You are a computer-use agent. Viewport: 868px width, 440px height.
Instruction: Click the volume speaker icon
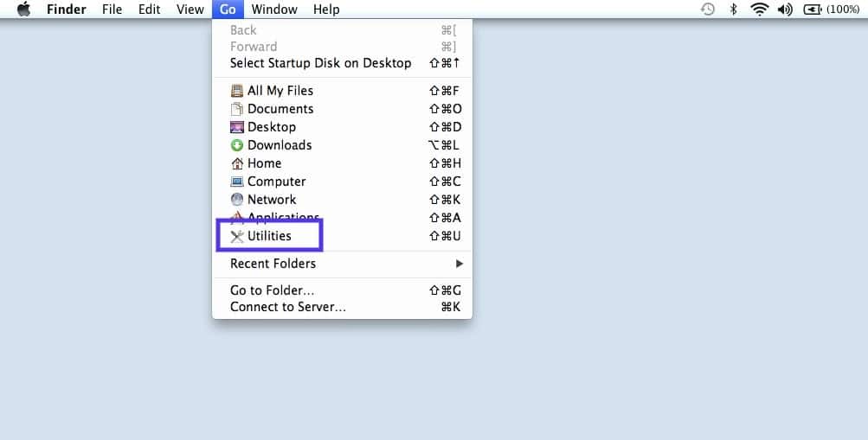coord(785,10)
